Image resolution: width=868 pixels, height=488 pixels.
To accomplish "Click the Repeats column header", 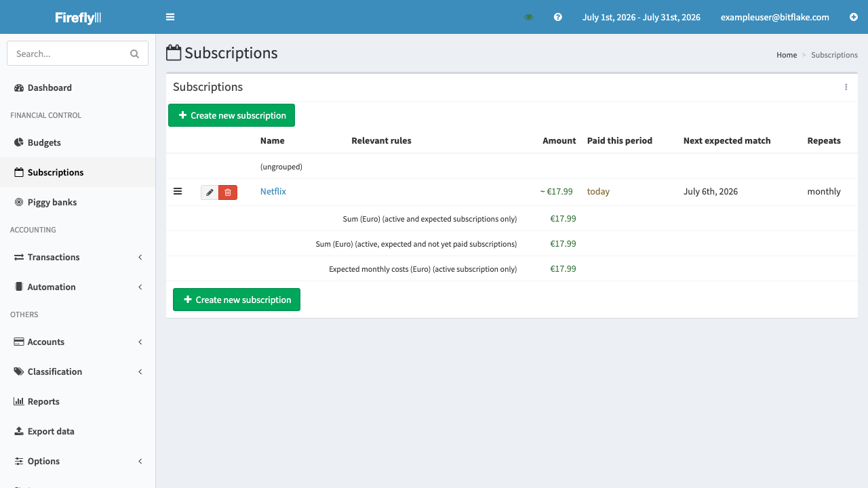I will coord(824,141).
